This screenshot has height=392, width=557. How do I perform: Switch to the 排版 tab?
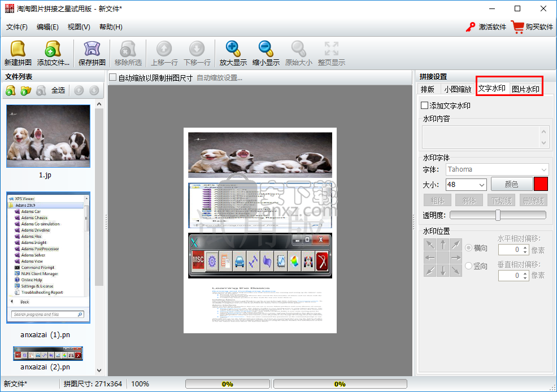[428, 89]
